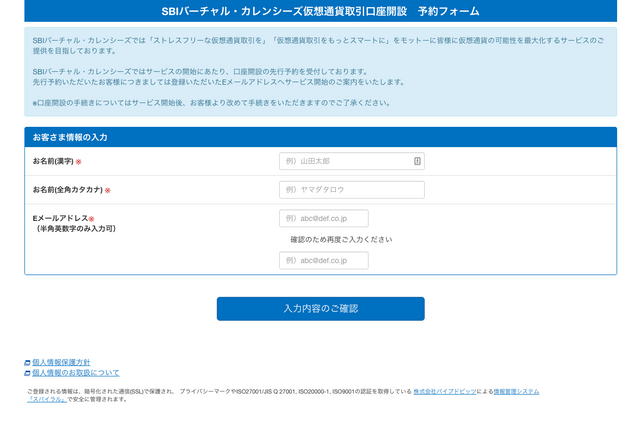The height and width of the screenshot is (441, 640).
Task: Focus the お名前(漢字) input field
Action: pyautogui.click(x=352, y=161)
